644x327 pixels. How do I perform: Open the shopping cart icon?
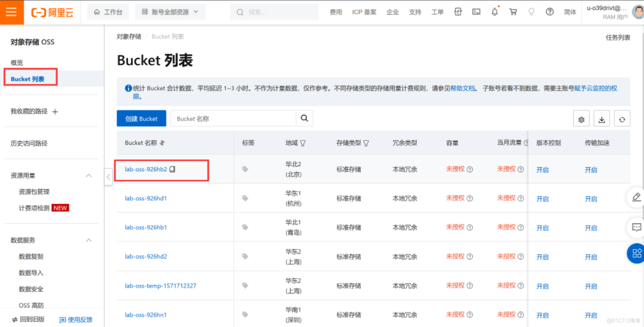(513, 12)
